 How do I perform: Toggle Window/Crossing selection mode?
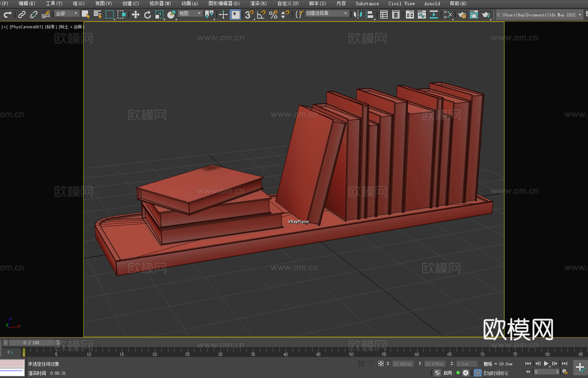(x=122, y=14)
